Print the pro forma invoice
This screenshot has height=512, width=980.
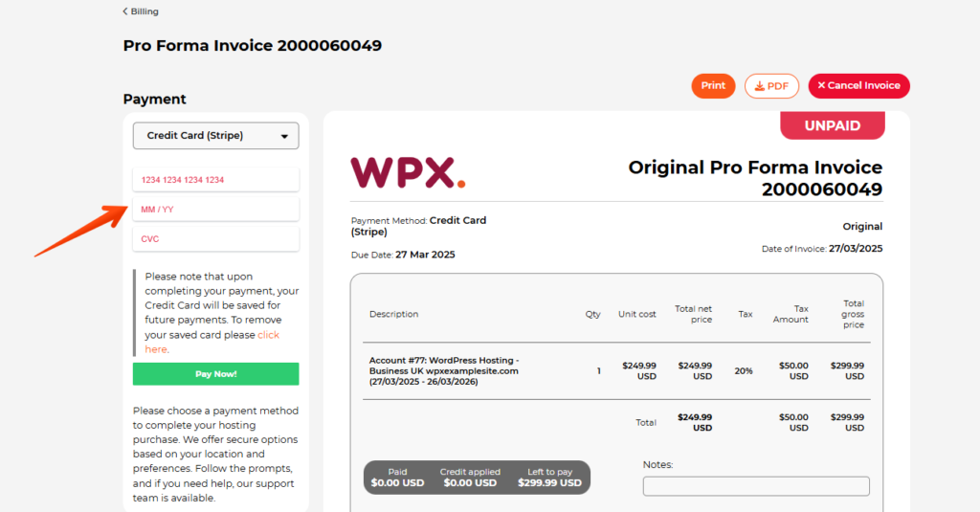[x=713, y=85]
